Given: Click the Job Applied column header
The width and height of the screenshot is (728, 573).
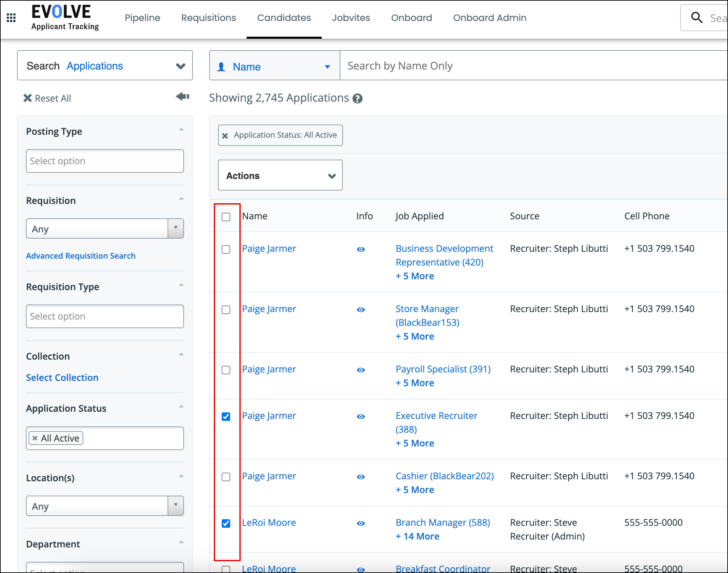Looking at the screenshot, I should (419, 216).
